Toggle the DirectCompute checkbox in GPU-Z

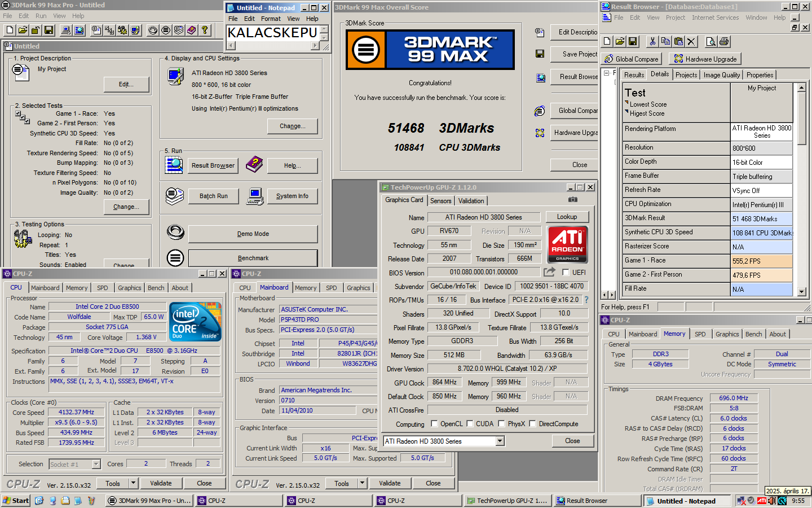pyautogui.click(x=532, y=423)
